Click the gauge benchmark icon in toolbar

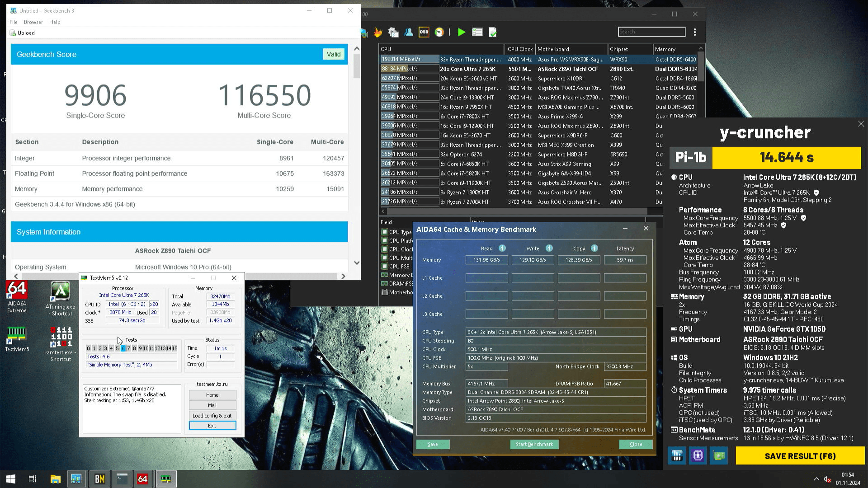[x=439, y=32]
